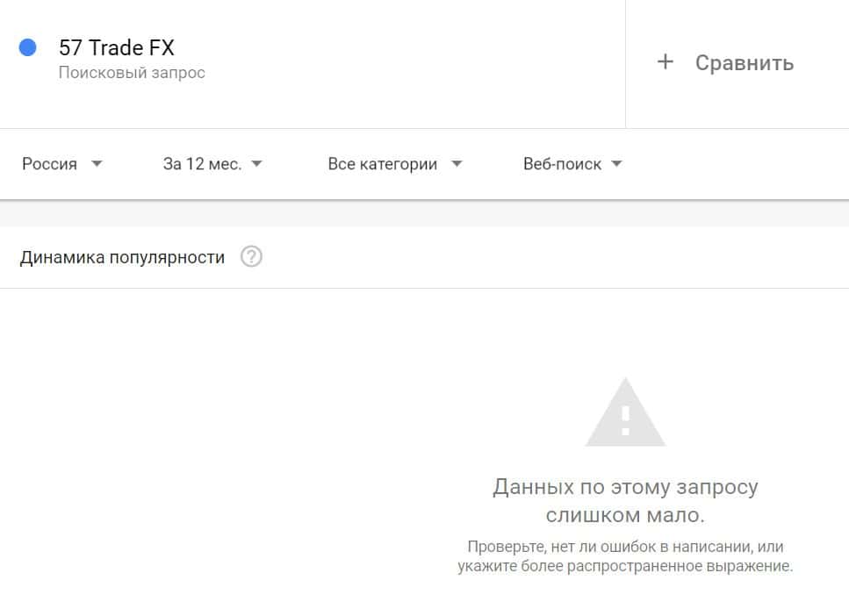
Task: Open the help icon beside Динамика популярности
Action: [x=251, y=256]
